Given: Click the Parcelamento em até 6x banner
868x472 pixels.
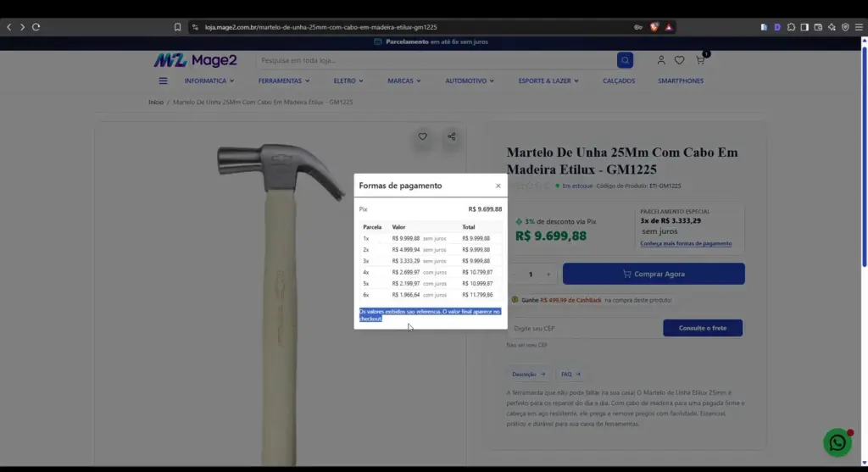Looking at the screenshot, I should point(431,42).
